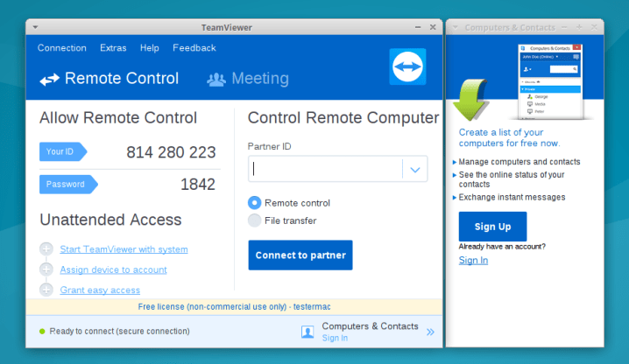Click the Manage computers and contacts bullet
Image resolution: width=629 pixels, height=364 pixels.
coord(519,162)
